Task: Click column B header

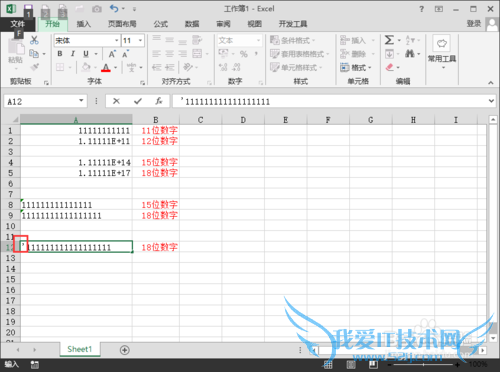Action: [156, 120]
